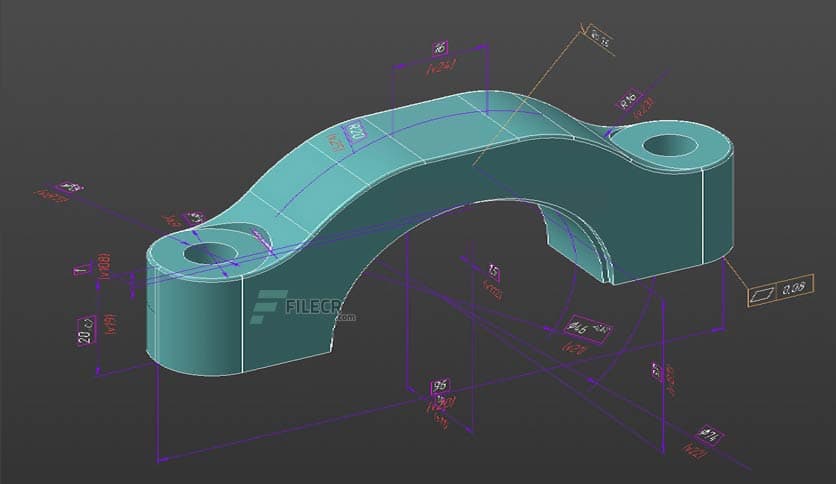Click the R20 dimension on the arch

coord(354,130)
